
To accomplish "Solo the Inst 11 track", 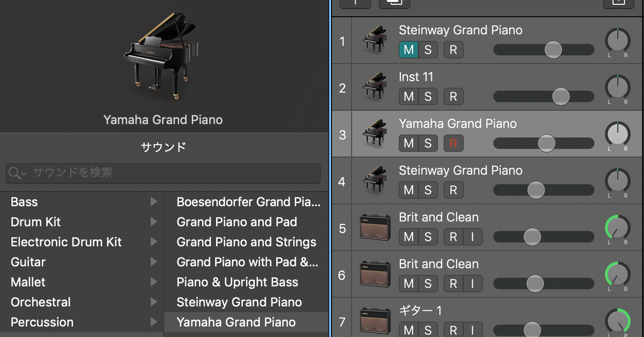I will coord(428,96).
